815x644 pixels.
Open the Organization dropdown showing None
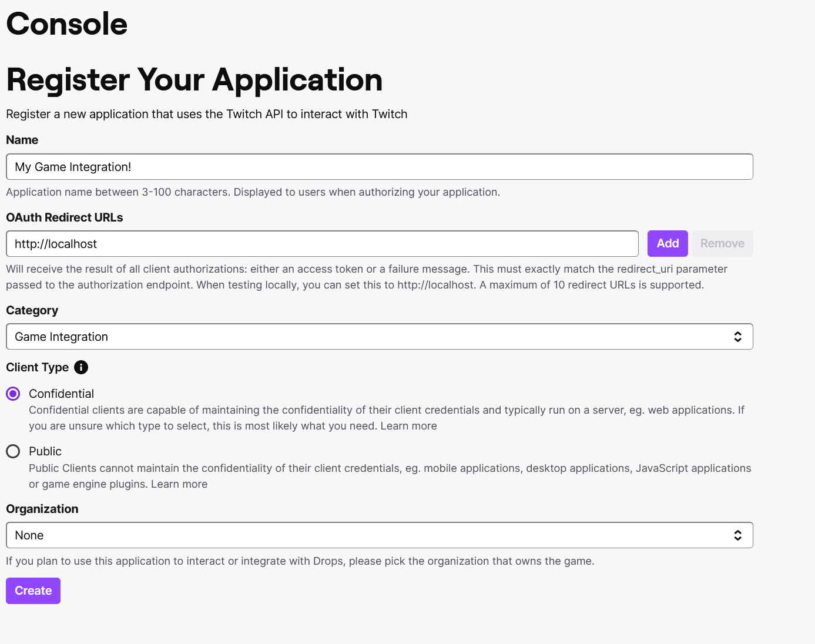click(x=376, y=535)
